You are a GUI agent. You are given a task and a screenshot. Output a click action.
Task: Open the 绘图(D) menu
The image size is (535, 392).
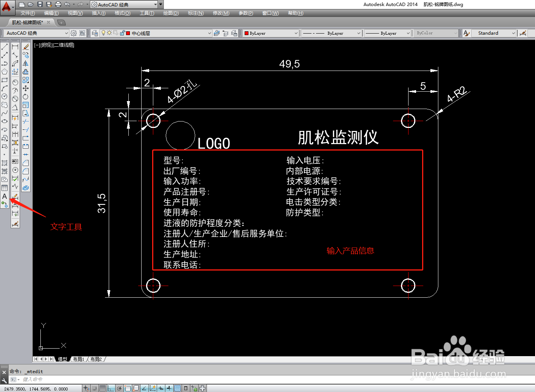click(171, 13)
